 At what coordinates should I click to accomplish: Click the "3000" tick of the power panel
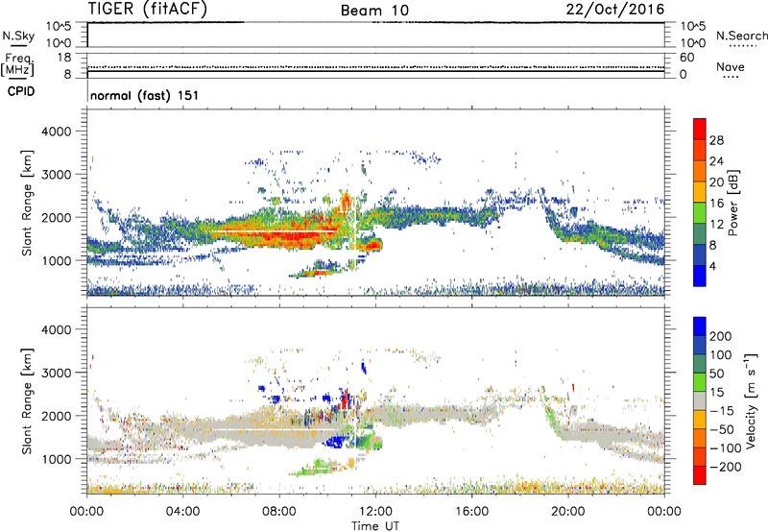point(56,175)
